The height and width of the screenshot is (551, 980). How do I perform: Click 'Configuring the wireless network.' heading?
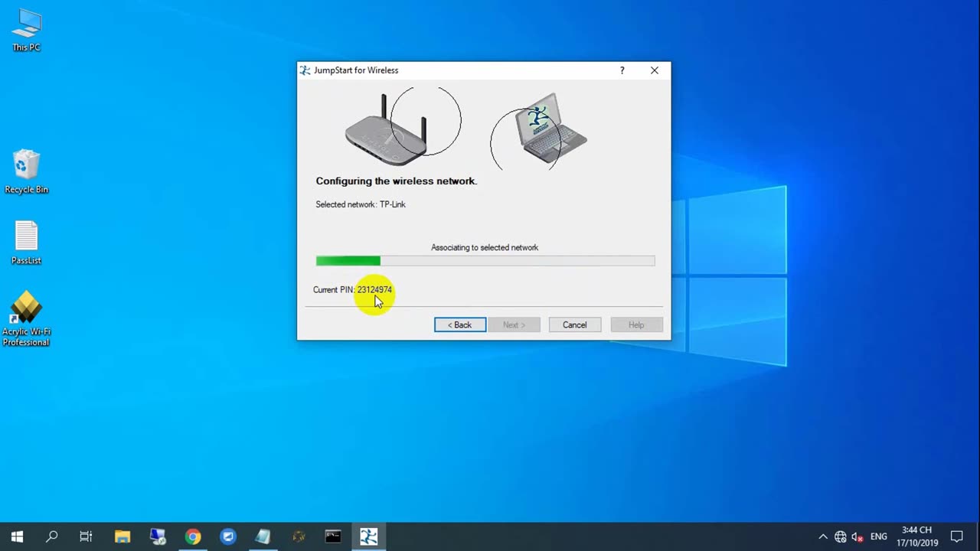point(397,181)
